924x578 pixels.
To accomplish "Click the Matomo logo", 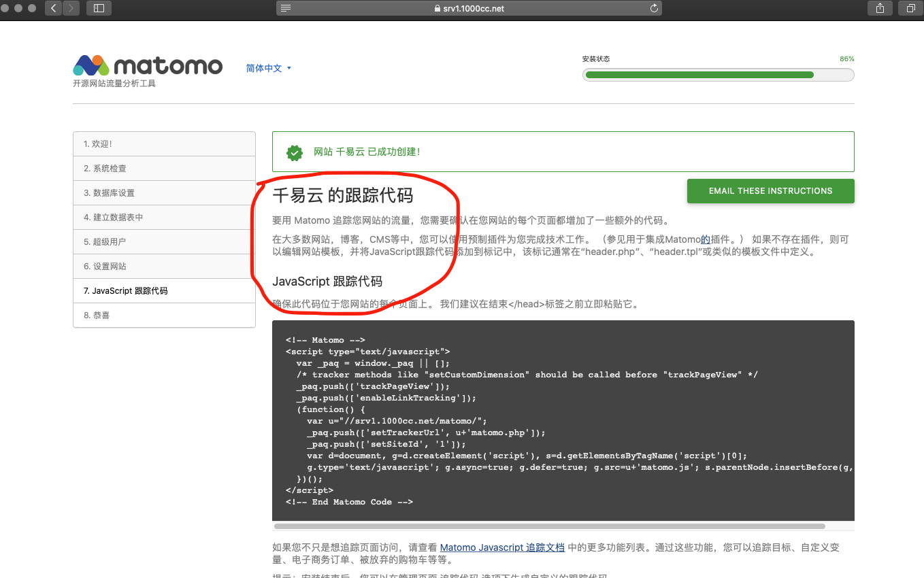I will pyautogui.click(x=148, y=65).
